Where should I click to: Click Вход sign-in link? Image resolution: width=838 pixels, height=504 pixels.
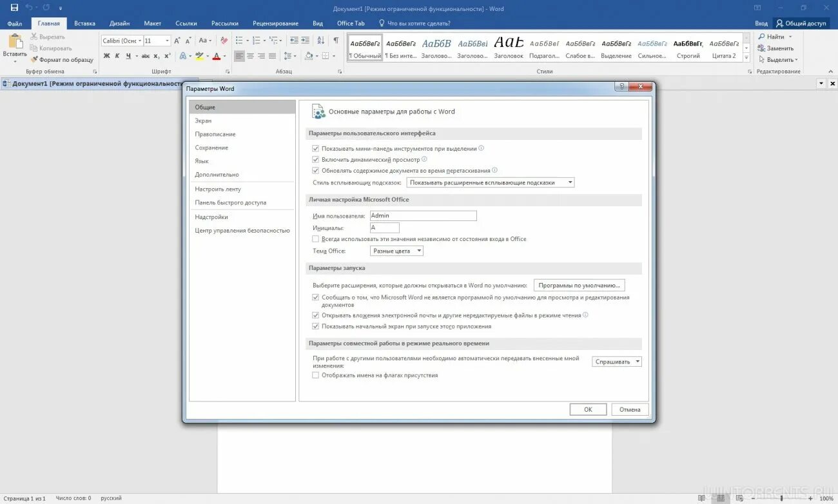[x=761, y=23]
